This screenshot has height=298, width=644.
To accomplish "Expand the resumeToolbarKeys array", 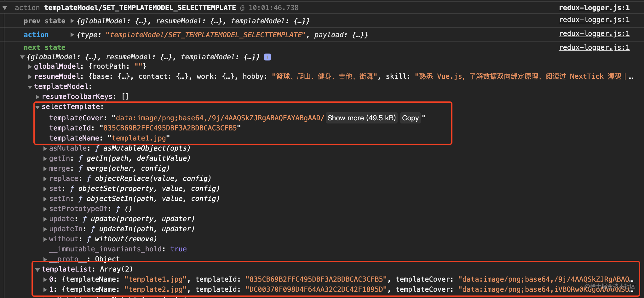I will point(37,97).
